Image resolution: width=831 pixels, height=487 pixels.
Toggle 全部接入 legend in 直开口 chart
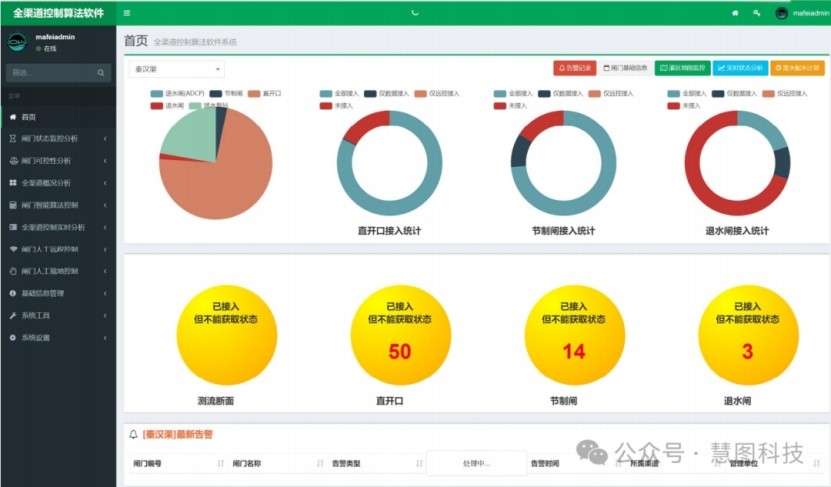pyautogui.click(x=340, y=93)
